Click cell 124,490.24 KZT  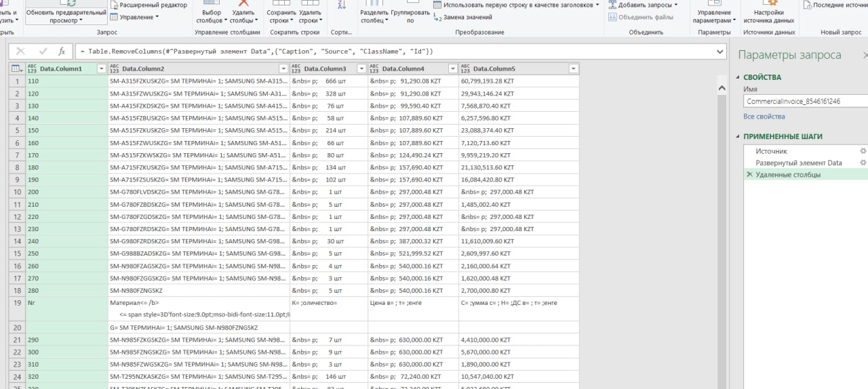413,155
